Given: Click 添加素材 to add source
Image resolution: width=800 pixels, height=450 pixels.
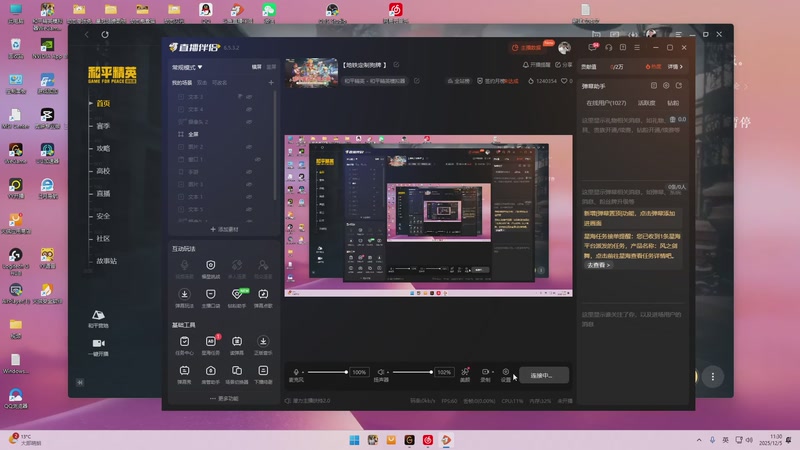Looking at the screenshot, I should [224, 229].
